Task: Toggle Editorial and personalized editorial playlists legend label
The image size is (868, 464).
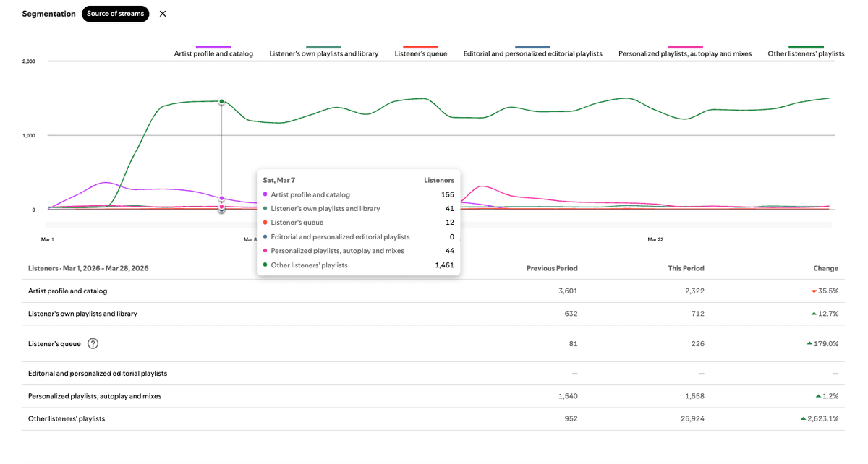Action: (x=533, y=54)
